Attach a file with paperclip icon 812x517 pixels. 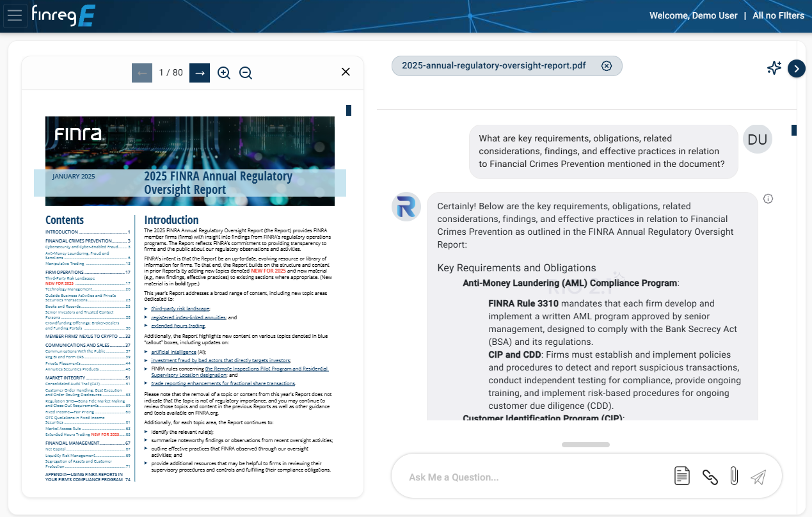tap(734, 476)
